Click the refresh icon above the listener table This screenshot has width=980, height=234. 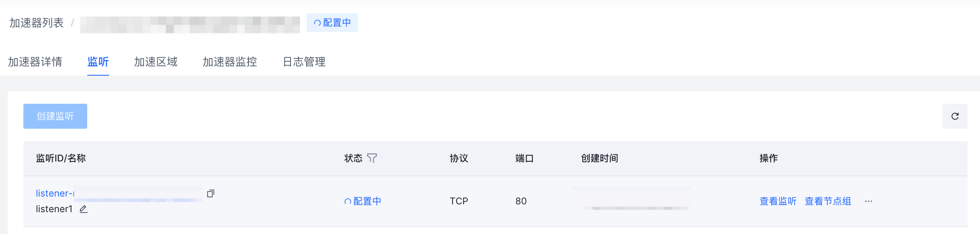pos(955,116)
